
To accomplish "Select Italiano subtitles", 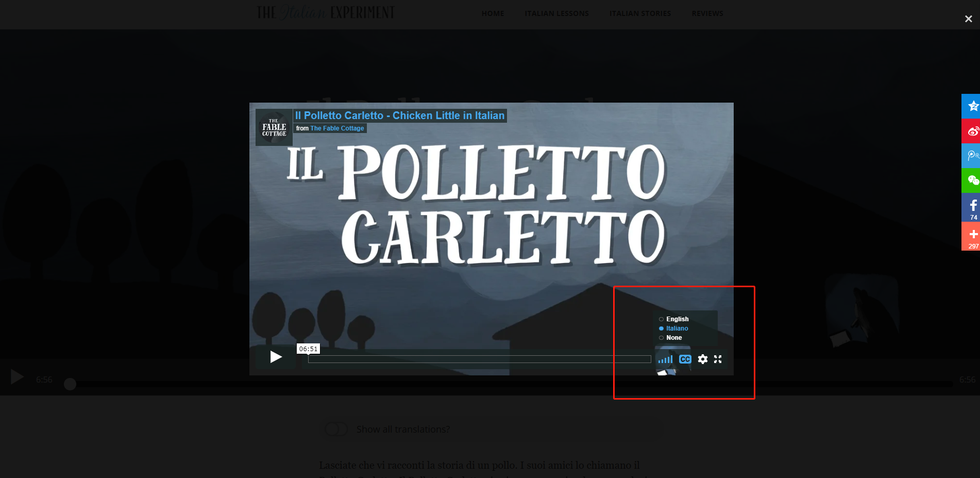I will tap(677, 328).
